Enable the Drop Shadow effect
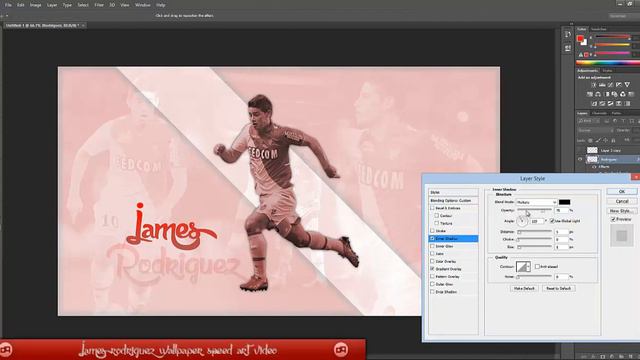This screenshot has width=640, height=360. point(432,292)
